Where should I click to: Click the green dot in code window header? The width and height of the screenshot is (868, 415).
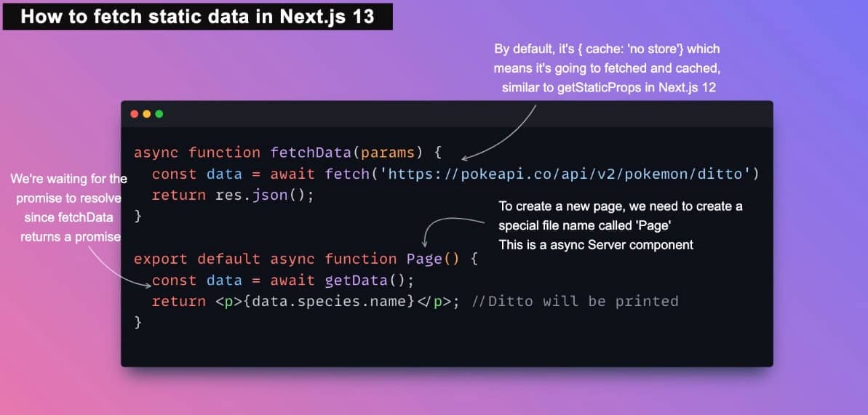click(x=159, y=114)
